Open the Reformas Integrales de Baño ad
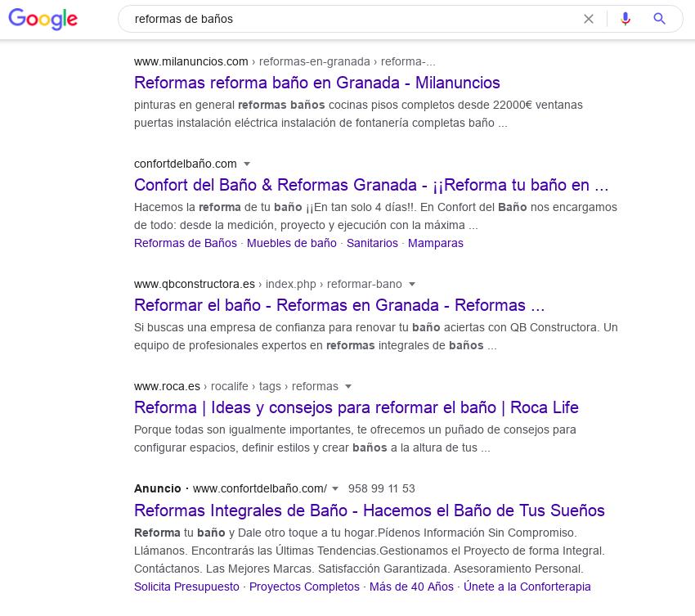The image size is (695, 616). pyautogui.click(x=369, y=510)
